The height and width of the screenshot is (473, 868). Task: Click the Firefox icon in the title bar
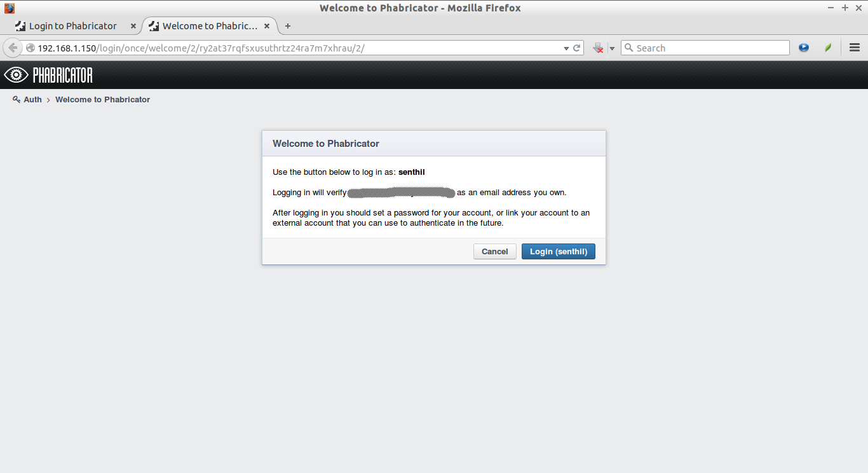point(10,8)
